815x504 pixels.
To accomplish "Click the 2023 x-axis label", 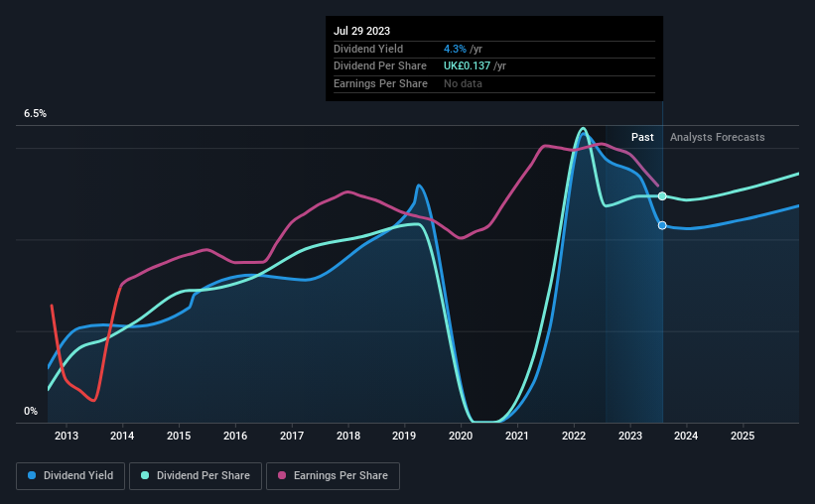I will tap(630, 436).
